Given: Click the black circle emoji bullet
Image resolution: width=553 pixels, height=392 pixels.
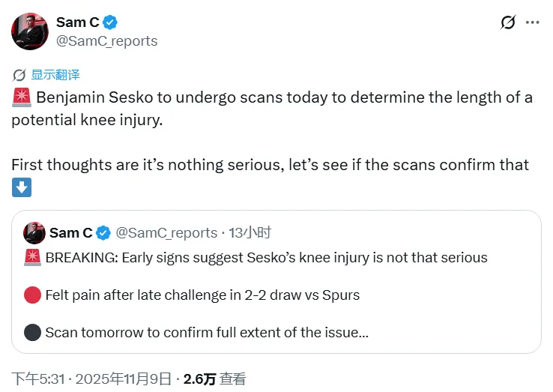Looking at the screenshot, I should pos(32,332).
